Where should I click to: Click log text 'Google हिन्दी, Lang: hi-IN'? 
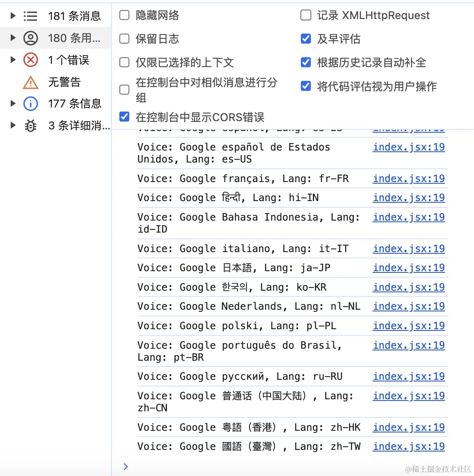(x=249, y=198)
